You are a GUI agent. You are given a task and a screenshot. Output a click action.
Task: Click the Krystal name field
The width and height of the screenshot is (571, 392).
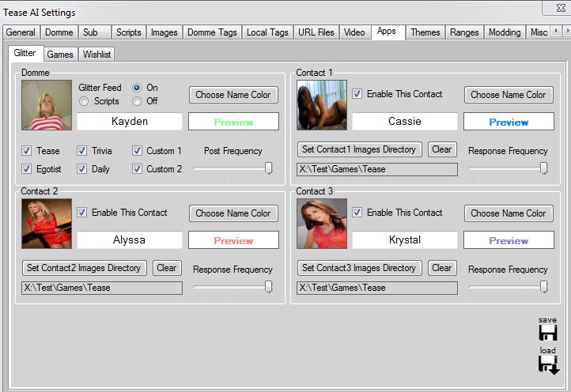405,239
